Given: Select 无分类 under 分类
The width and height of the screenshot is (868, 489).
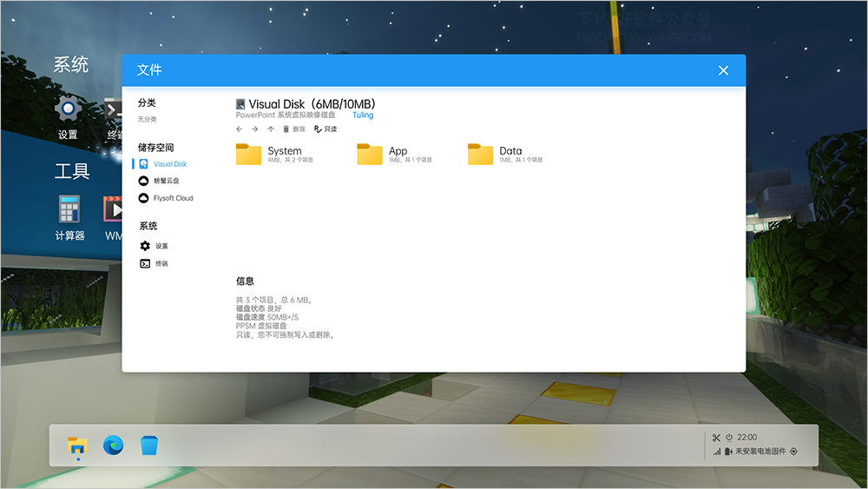Looking at the screenshot, I should [148, 119].
